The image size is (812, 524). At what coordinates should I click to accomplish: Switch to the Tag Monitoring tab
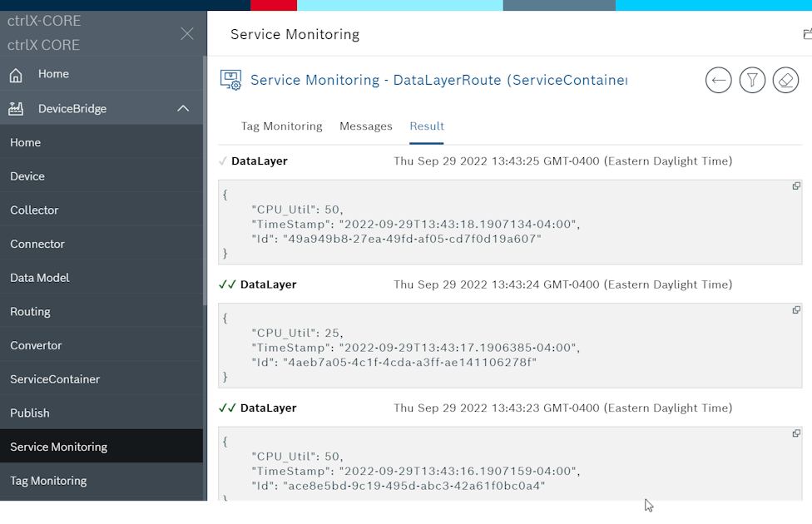coord(281,126)
